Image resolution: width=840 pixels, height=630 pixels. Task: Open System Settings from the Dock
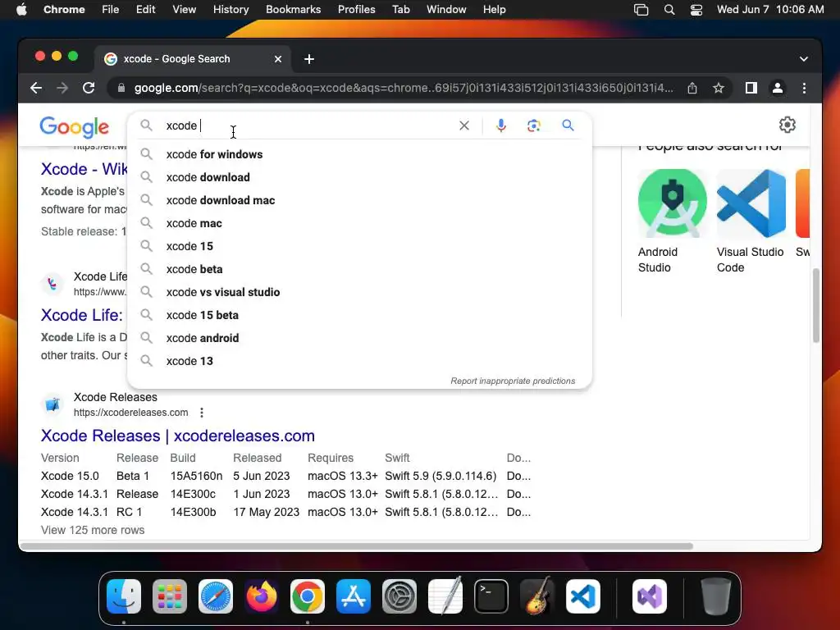pyautogui.click(x=399, y=596)
